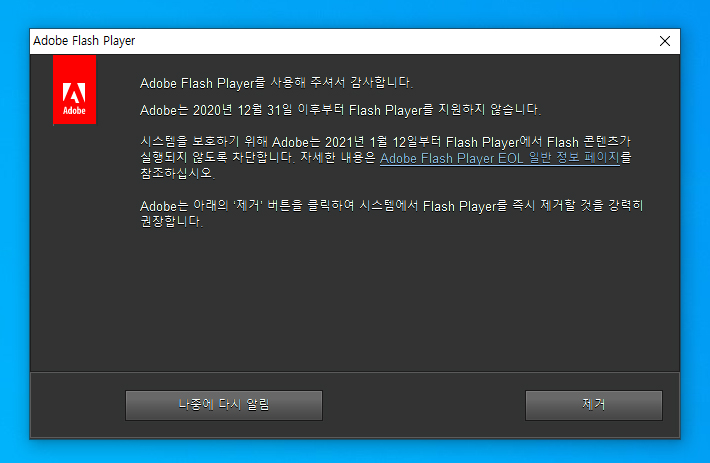The image size is (710, 463).
Task: Click the sentence mentioning '2020년 12월 31일'
Action: click(x=340, y=110)
